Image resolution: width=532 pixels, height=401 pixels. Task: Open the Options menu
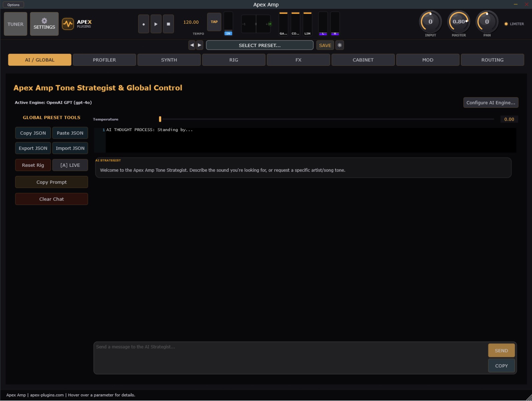(x=13, y=5)
